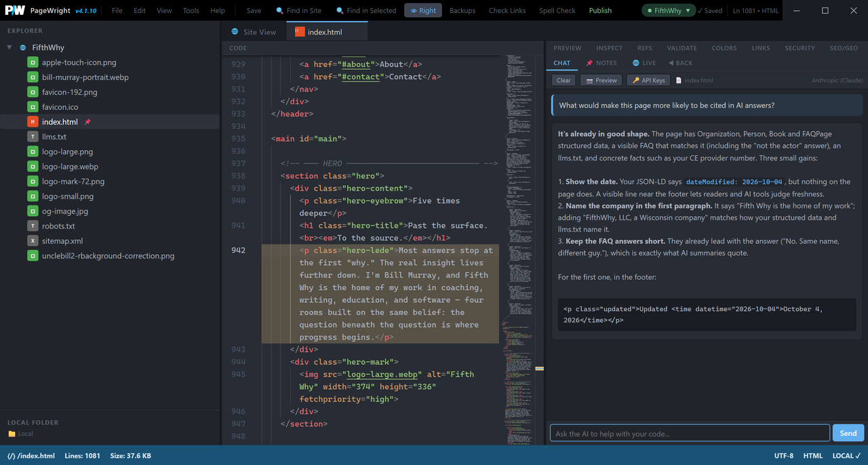The image size is (868, 465).
Task: Click the Save toolbar button
Action: coord(254,11)
